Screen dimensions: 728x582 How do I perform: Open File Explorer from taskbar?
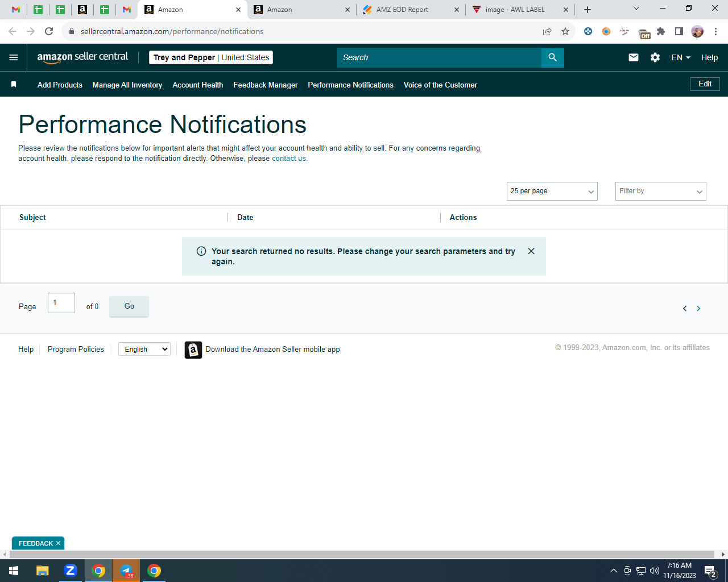[x=43, y=571]
